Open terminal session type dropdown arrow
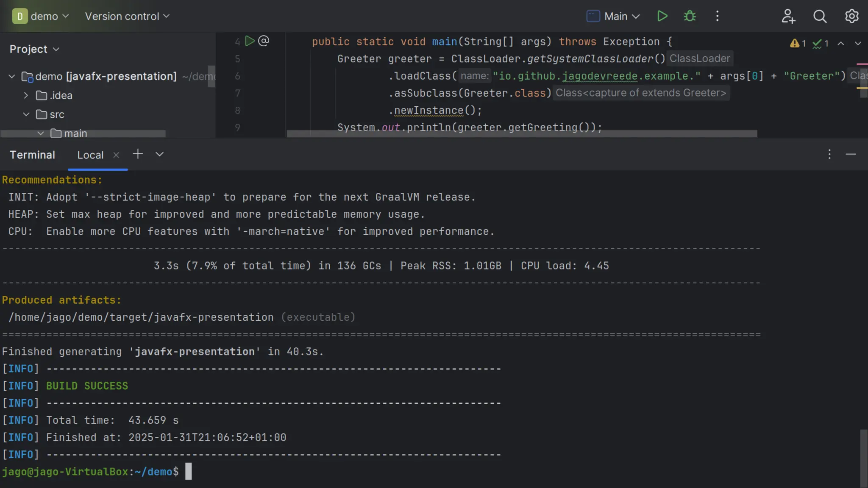Viewport: 868px width, 488px height. (159, 154)
